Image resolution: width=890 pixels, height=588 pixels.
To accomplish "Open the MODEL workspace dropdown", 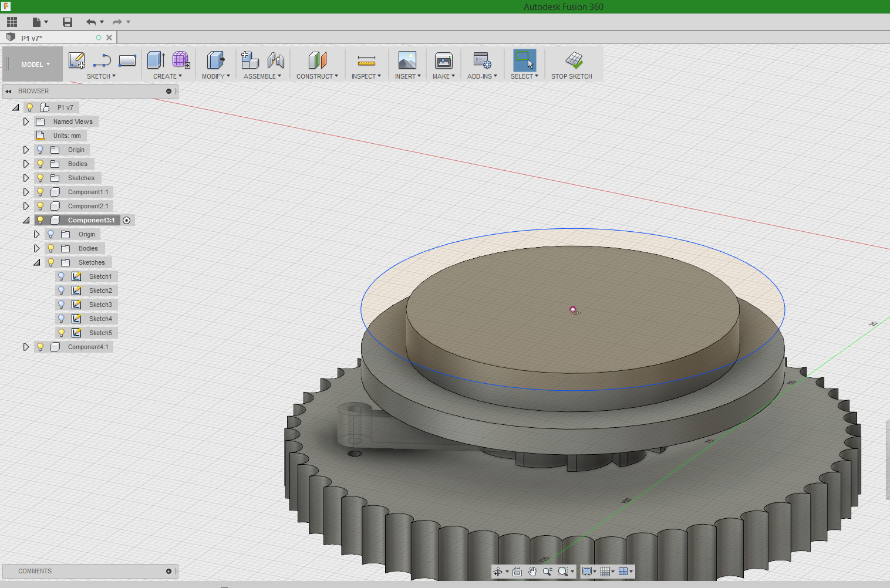I will (36, 65).
